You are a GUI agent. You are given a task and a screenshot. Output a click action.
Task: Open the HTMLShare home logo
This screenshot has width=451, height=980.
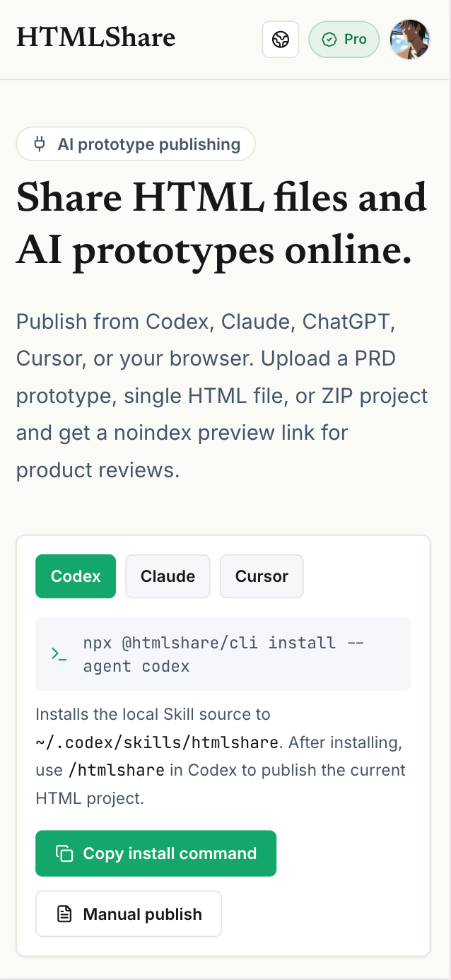click(95, 37)
